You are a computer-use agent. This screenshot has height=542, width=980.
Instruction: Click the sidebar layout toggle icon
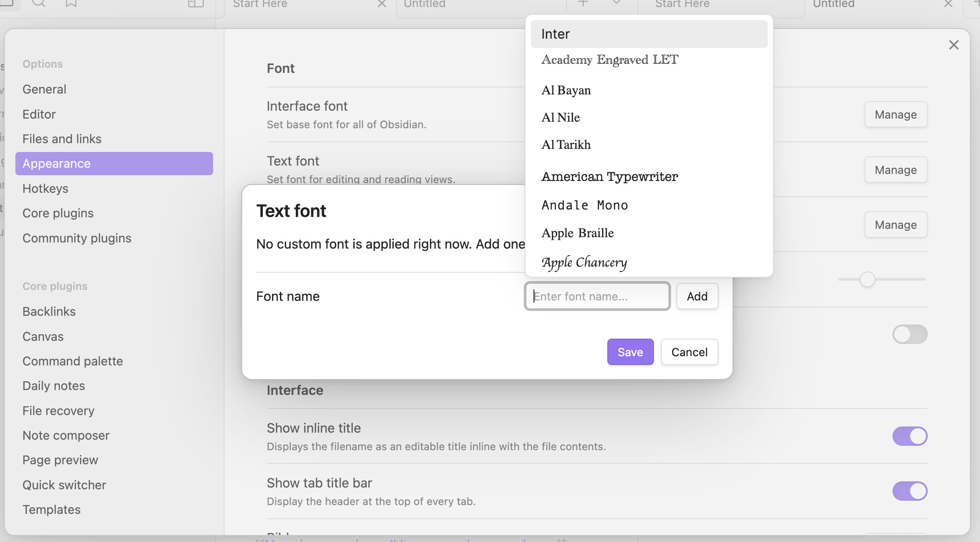click(x=196, y=4)
